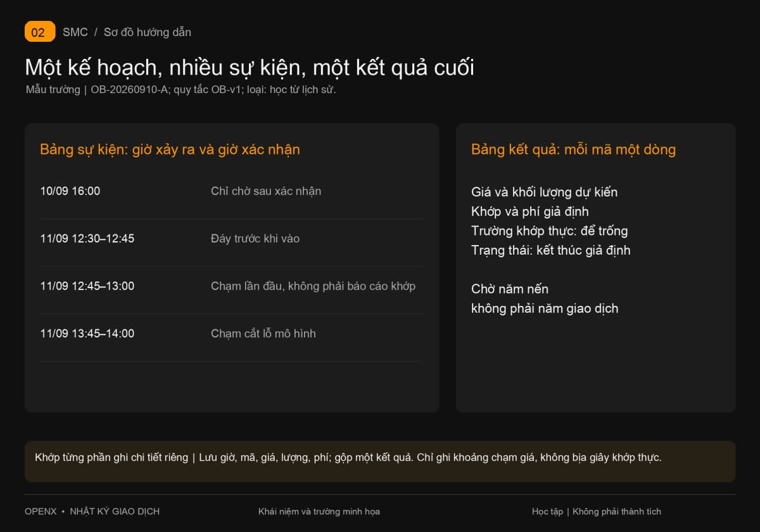Click the "10/09 16:00" time cell

[70, 191]
